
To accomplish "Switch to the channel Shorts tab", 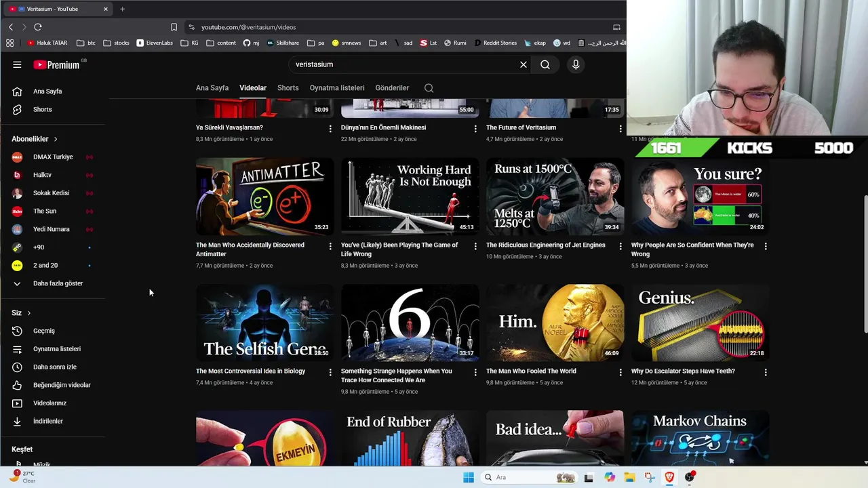I will coord(288,88).
